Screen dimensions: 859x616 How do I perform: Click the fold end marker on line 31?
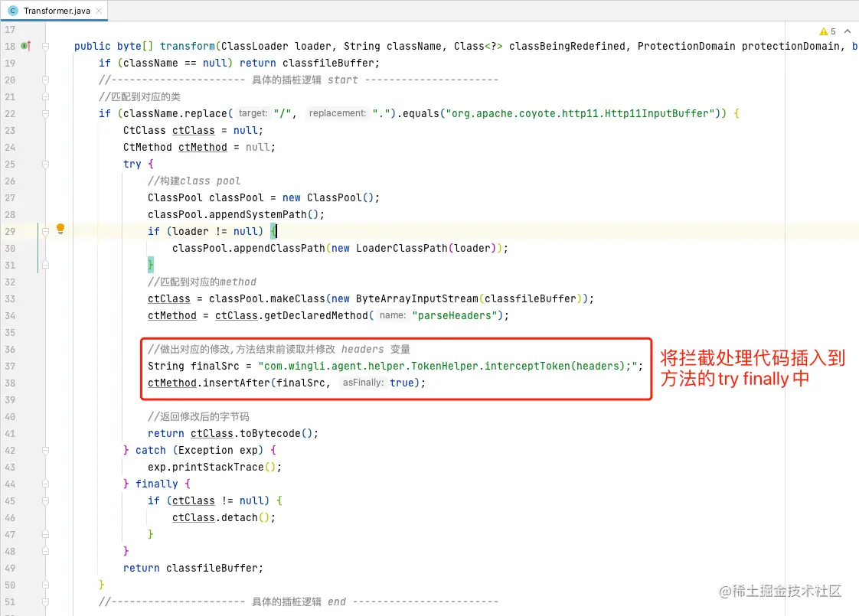point(45,265)
